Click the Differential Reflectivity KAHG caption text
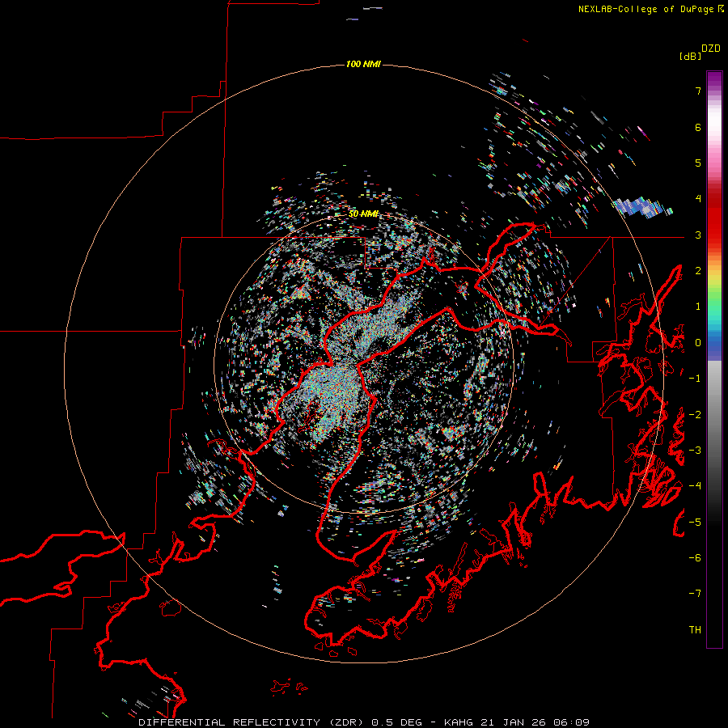This screenshot has height=728, width=728. [364, 722]
